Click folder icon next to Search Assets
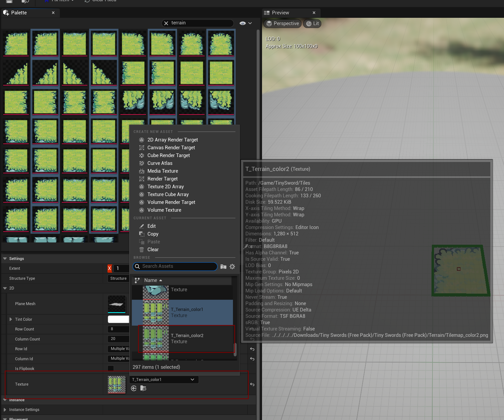Image resolution: width=504 pixels, height=420 pixels. tap(223, 267)
